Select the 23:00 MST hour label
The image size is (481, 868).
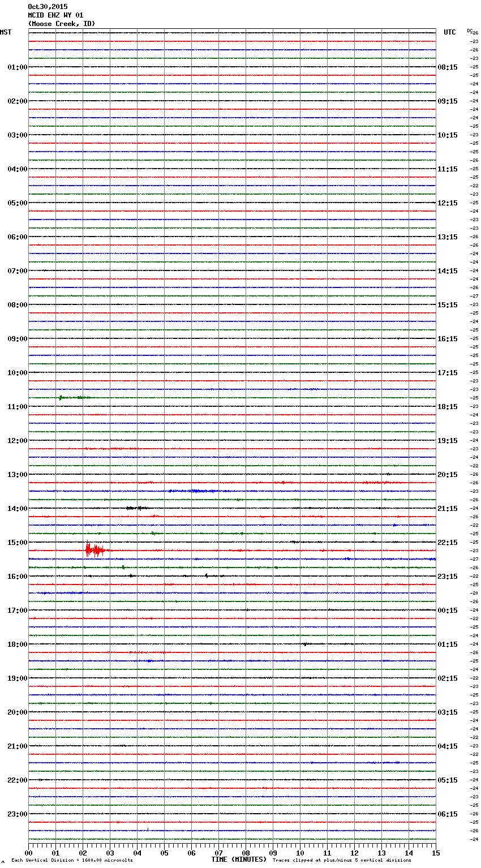point(18,814)
